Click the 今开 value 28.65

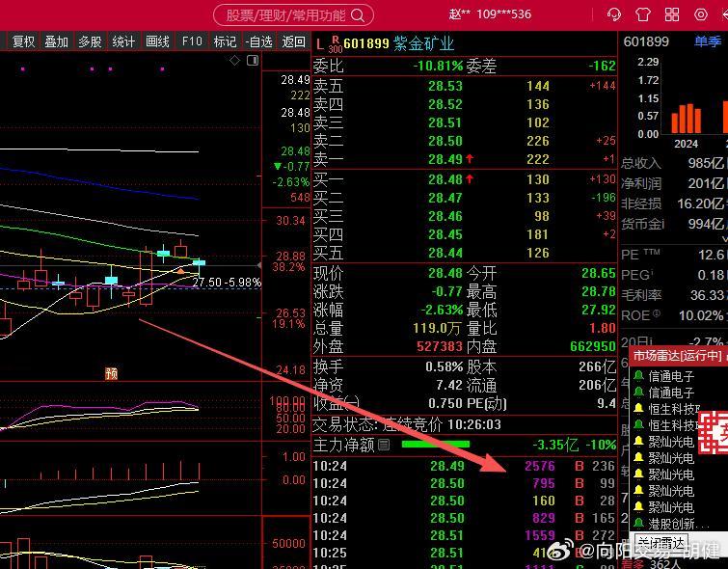pos(599,273)
